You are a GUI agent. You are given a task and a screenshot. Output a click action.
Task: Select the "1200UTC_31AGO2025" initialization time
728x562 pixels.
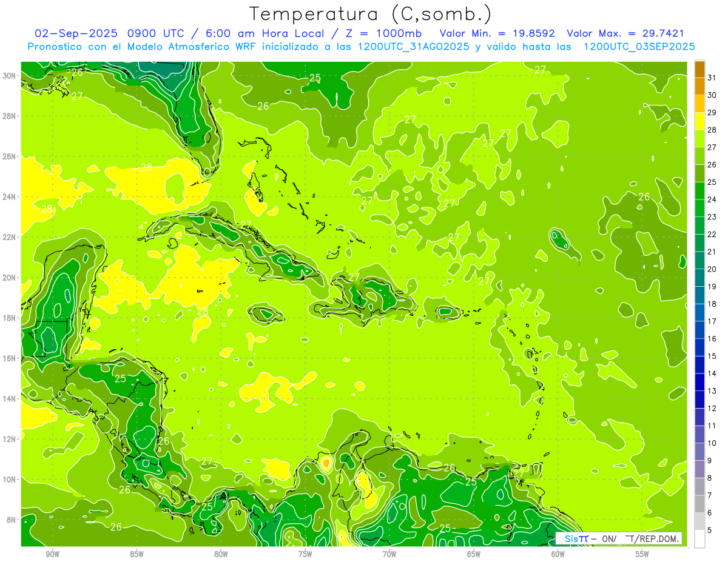(x=414, y=47)
